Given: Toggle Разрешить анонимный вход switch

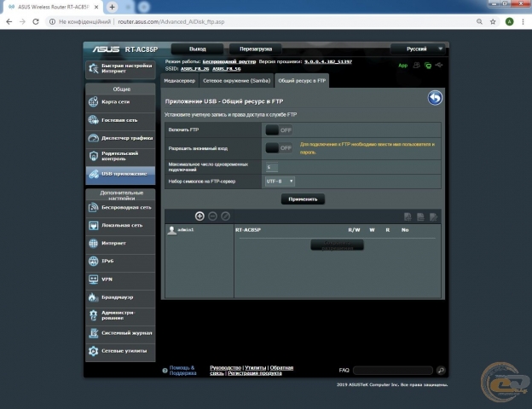Looking at the screenshot, I should pyautogui.click(x=278, y=147).
